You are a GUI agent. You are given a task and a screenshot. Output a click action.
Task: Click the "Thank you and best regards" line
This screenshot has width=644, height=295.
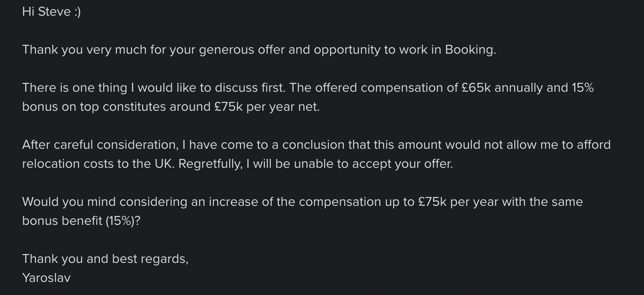(105, 259)
